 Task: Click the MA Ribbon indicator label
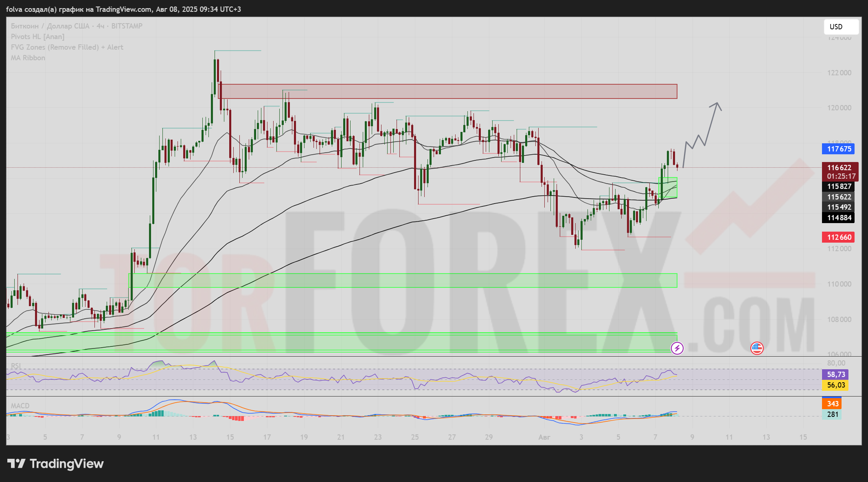click(x=28, y=58)
